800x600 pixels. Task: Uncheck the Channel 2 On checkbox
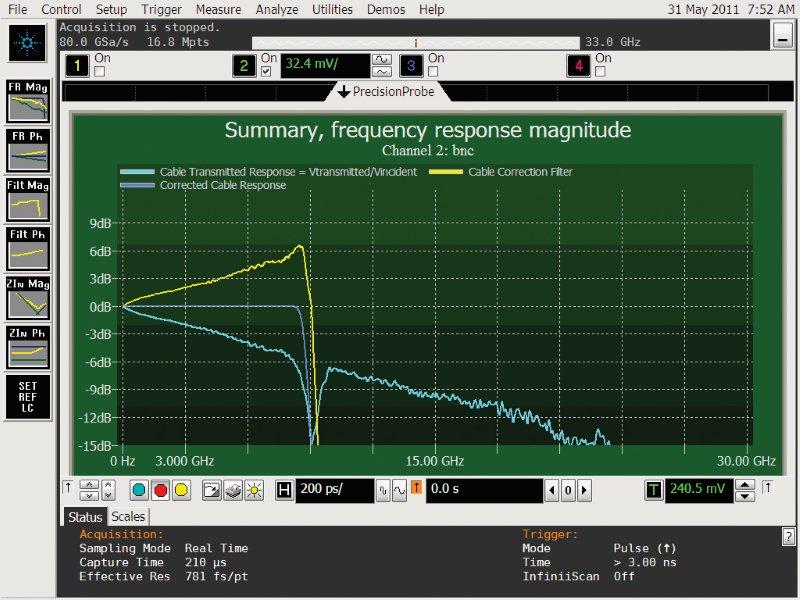point(267,72)
